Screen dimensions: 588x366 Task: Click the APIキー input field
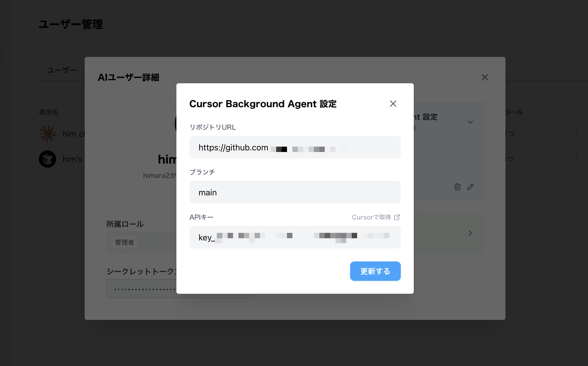295,237
